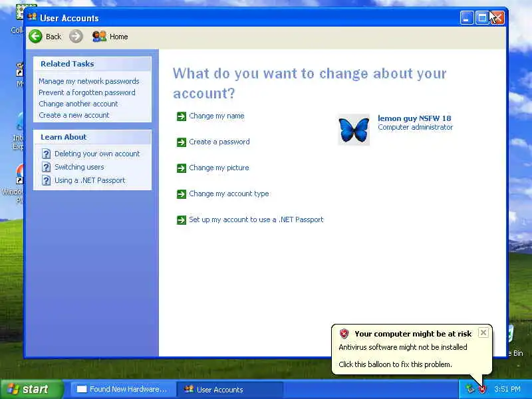This screenshot has height=399, width=532.
Task: Click green arrow beside Create a password
Action: point(182,142)
